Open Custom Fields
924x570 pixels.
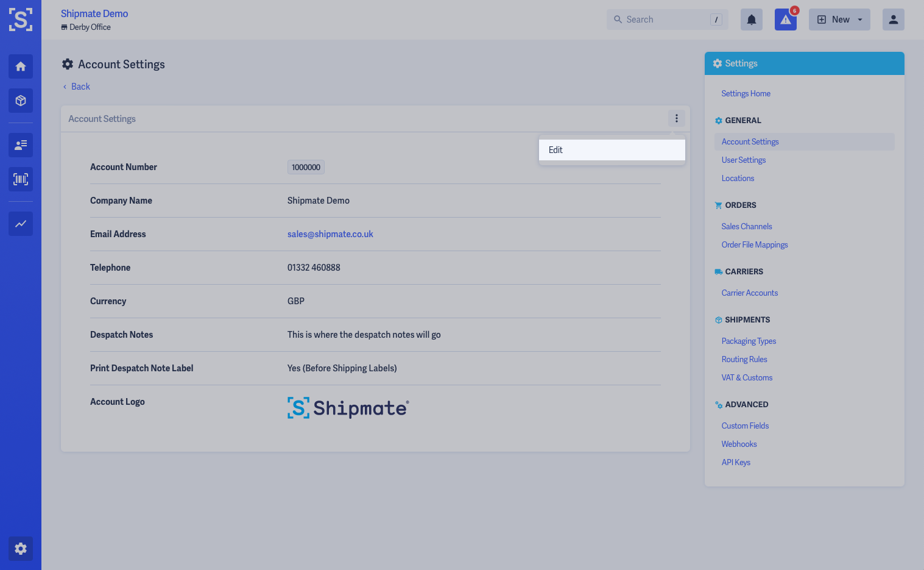(746, 426)
